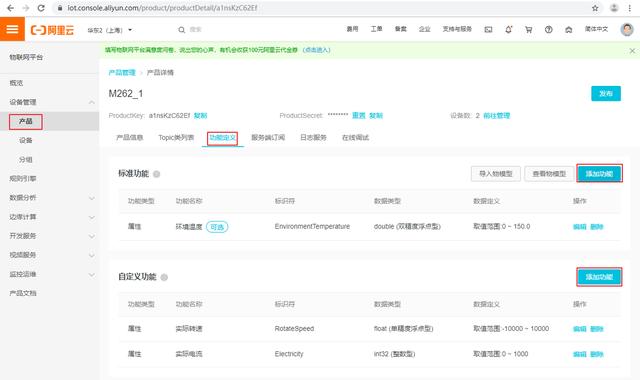Screen dimensions: 640x380
Task: Switch to the 服务端订阅 tab
Action: [x=268, y=138]
